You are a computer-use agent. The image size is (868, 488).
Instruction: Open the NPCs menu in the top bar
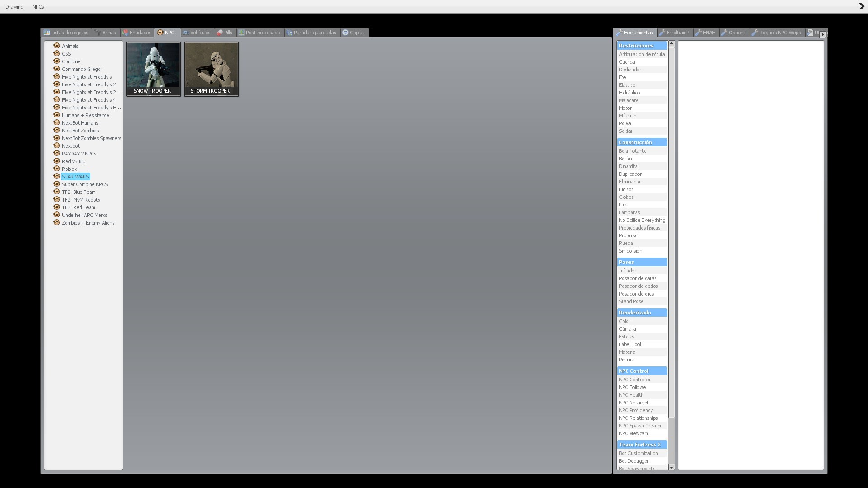coord(38,7)
